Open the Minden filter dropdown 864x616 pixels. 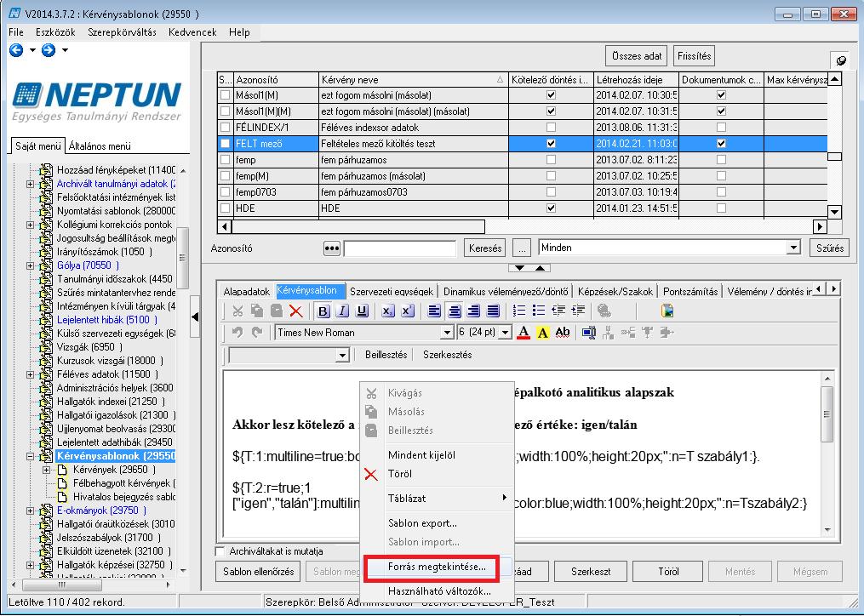pyautogui.click(x=793, y=248)
